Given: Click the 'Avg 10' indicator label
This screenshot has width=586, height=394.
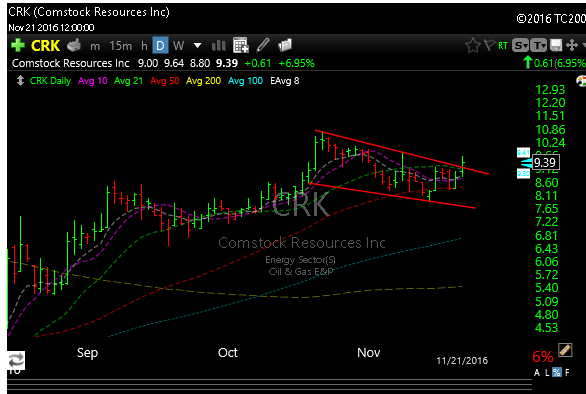Looking at the screenshot, I should (x=93, y=81).
